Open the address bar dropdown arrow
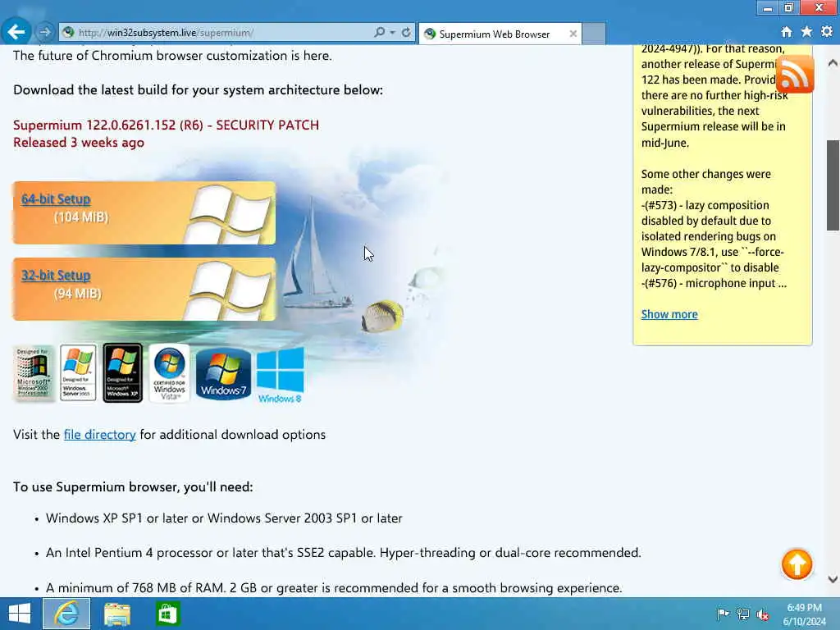The height and width of the screenshot is (630, 840). (x=393, y=33)
